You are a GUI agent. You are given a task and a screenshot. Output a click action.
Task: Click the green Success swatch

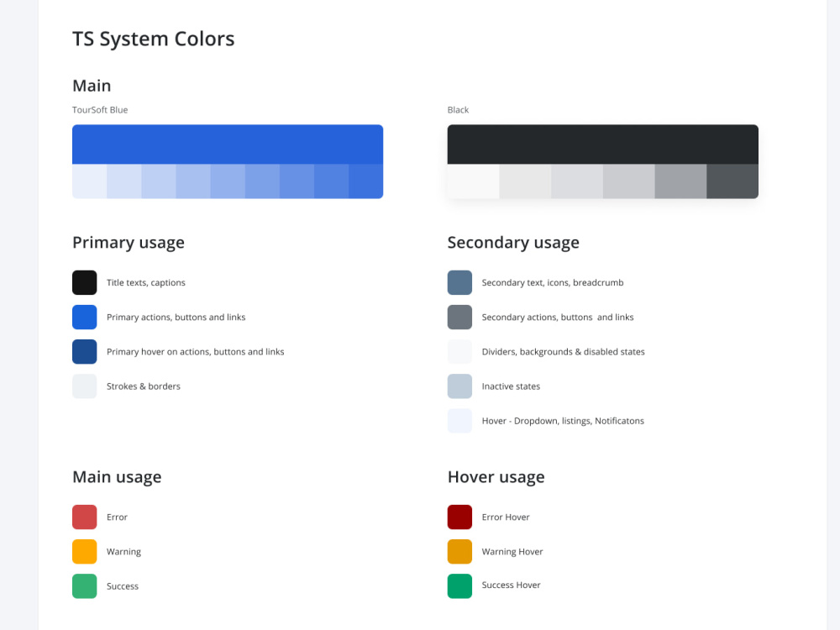tap(85, 586)
